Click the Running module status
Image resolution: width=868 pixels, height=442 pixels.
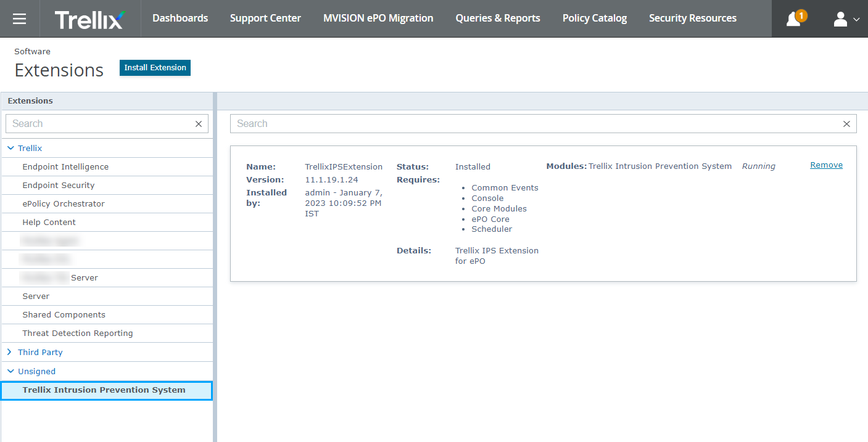pos(758,166)
